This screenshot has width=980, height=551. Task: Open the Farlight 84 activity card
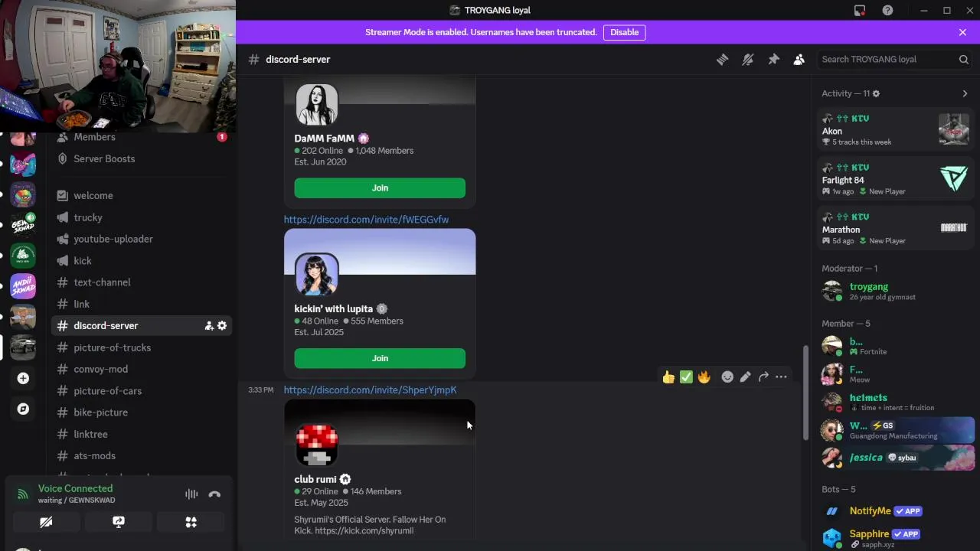click(895, 180)
